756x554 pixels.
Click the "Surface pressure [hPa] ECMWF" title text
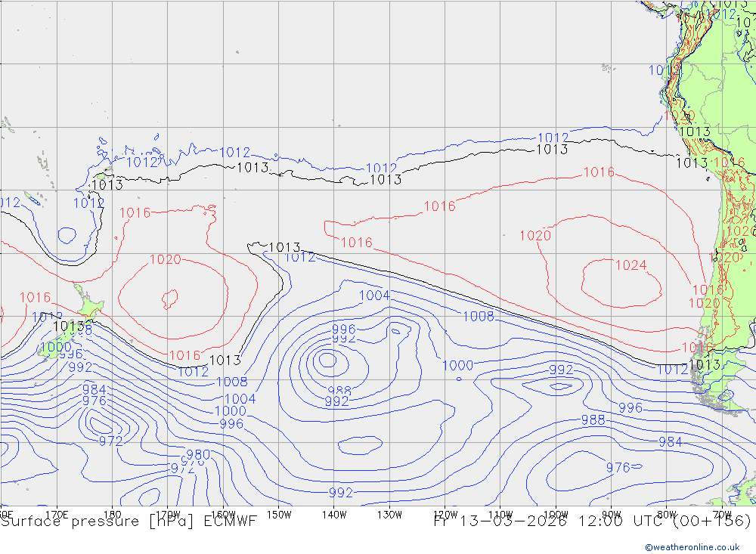[x=129, y=522]
